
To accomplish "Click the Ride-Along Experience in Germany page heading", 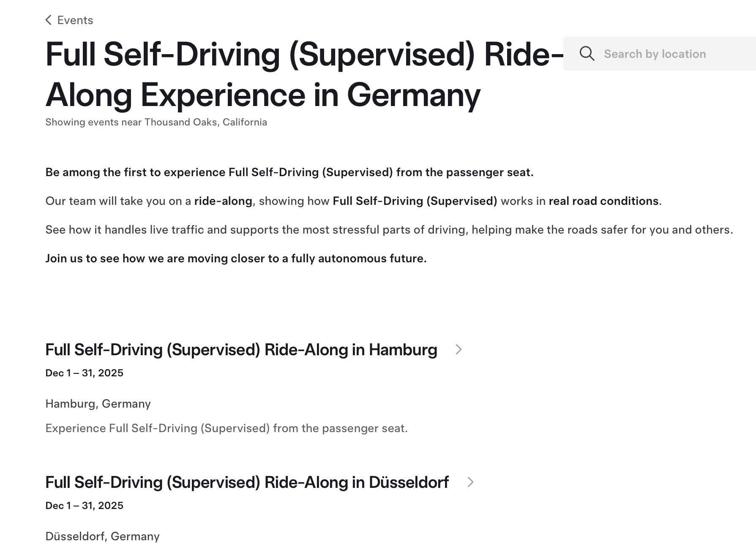I will pos(262,75).
